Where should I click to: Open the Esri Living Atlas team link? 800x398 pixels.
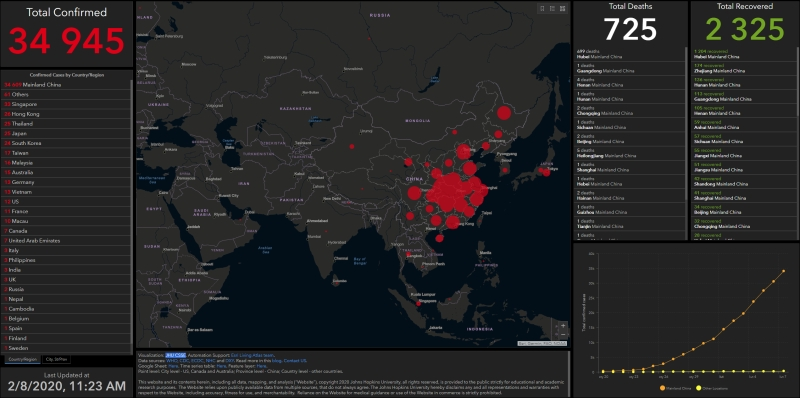click(253, 355)
